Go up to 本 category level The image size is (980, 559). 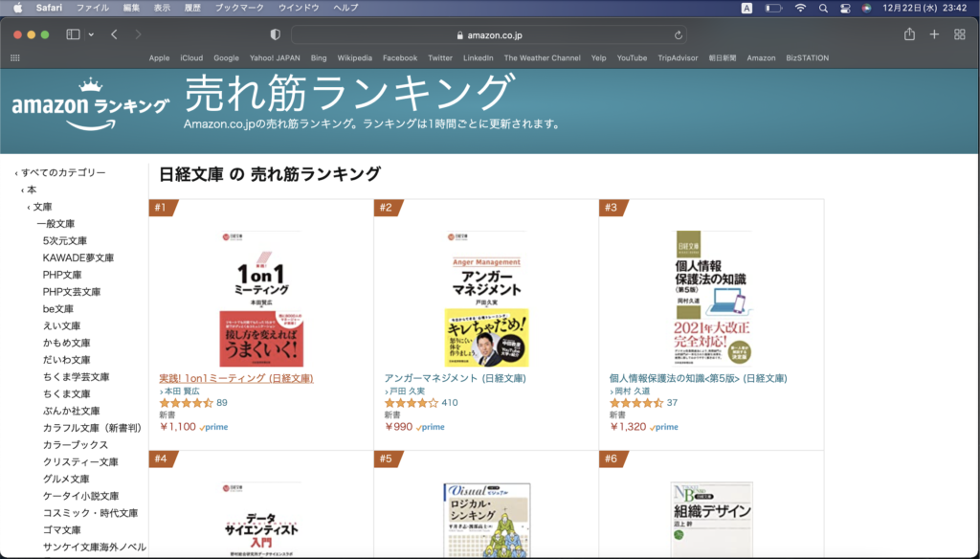[x=32, y=190]
